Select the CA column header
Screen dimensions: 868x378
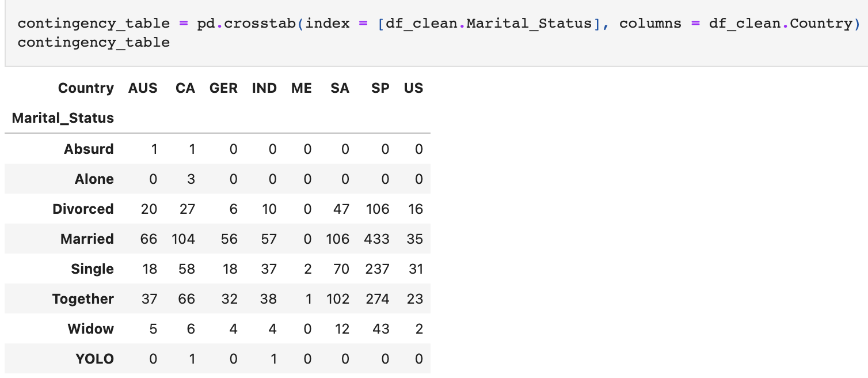(x=185, y=88)
